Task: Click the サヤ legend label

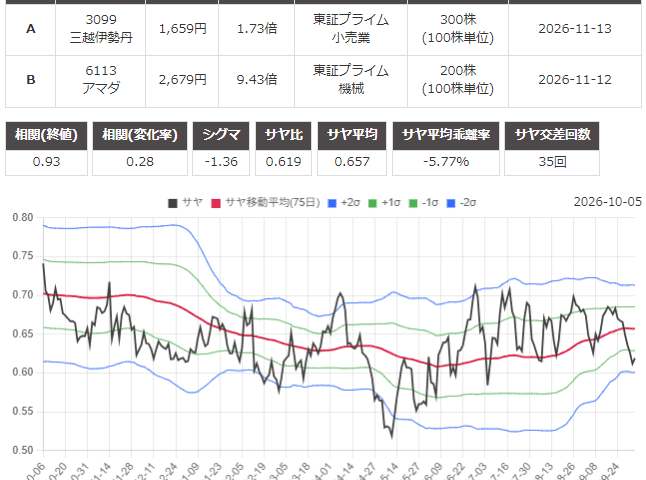Action: click(x=192, y=202)
